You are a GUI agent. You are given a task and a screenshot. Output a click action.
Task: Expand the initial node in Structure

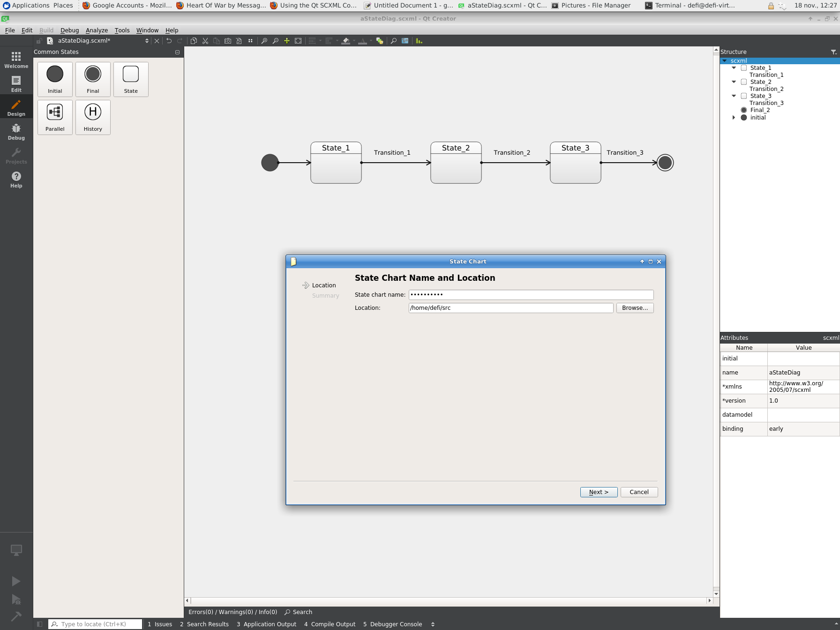(x=734, y=118)
